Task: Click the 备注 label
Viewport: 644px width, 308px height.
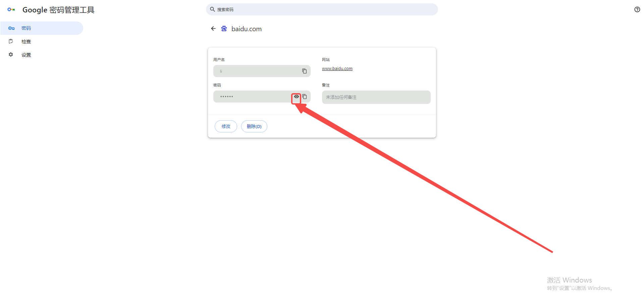Action: pyautogui.click(x=326, y=85)
